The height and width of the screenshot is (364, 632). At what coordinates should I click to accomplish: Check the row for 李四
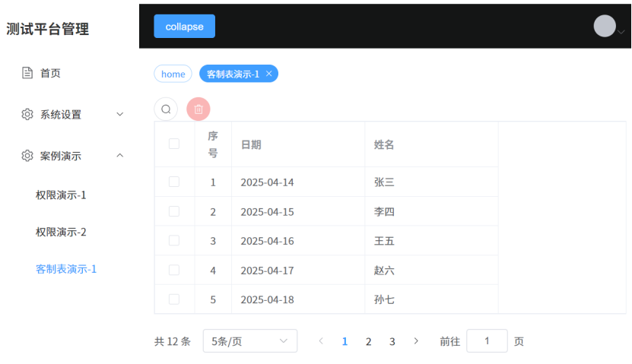174,211
